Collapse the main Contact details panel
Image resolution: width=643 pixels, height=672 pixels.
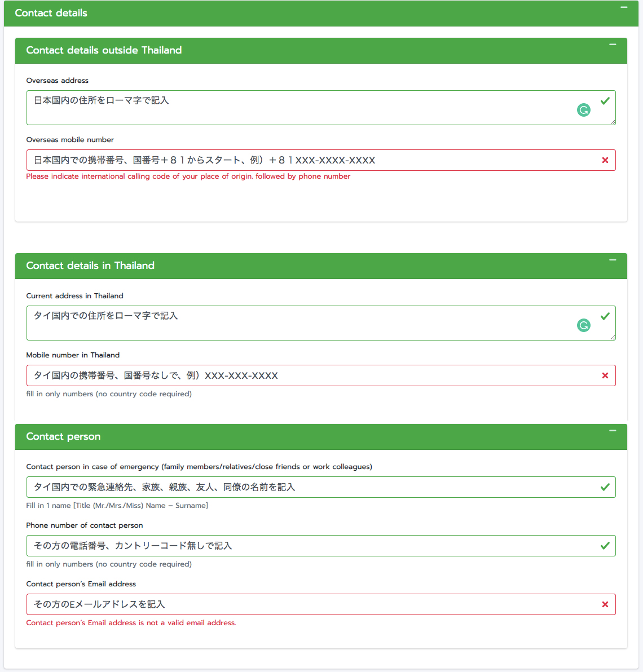624,8
